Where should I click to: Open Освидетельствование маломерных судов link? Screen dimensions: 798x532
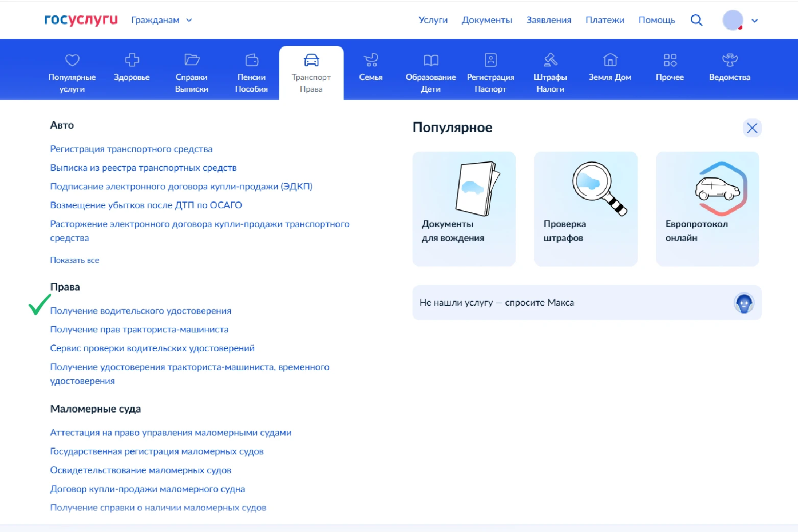(140, 470)
